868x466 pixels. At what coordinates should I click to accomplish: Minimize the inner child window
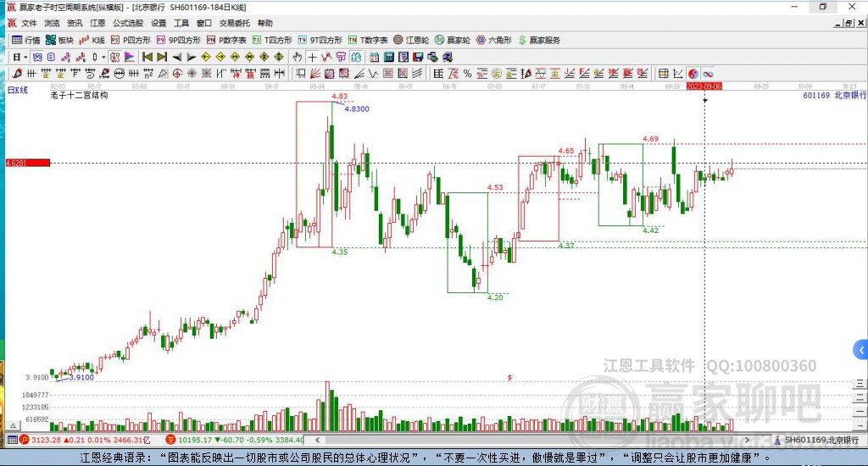(x=838, y=23)
